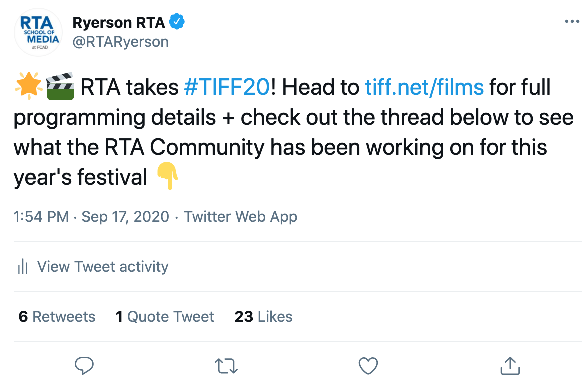Open View Tweet activity

click(x=103, y=267)
